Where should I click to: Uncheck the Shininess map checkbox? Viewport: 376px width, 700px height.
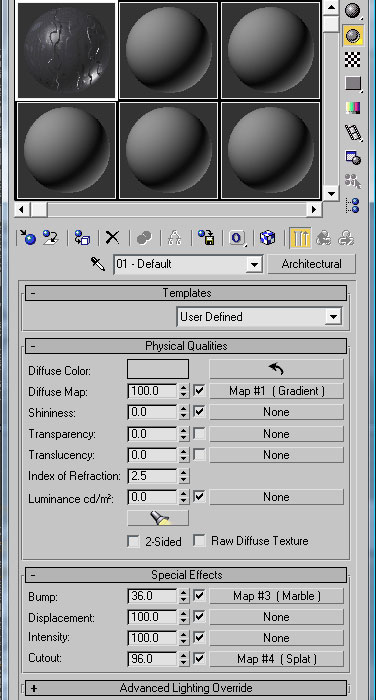(x=199, y=412)
